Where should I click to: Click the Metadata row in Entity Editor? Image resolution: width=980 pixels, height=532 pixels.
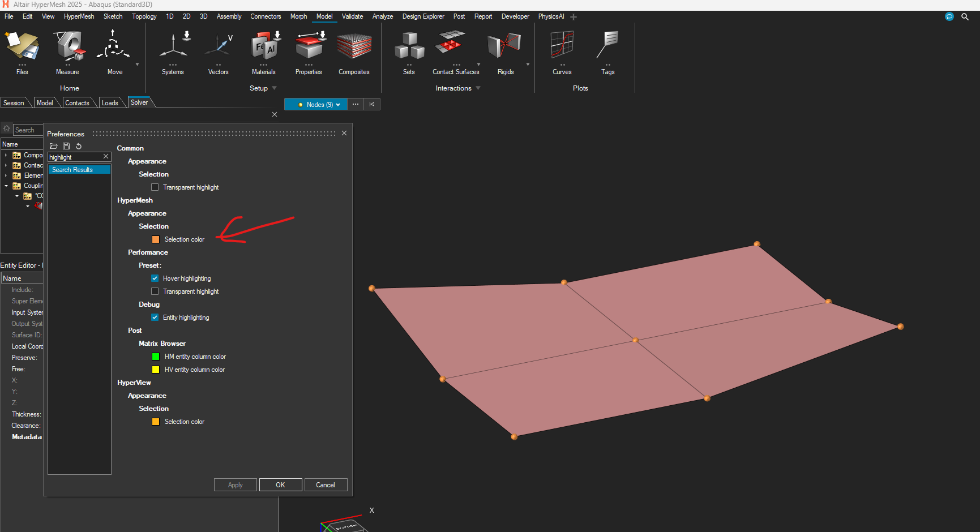(x=27, y=437)
